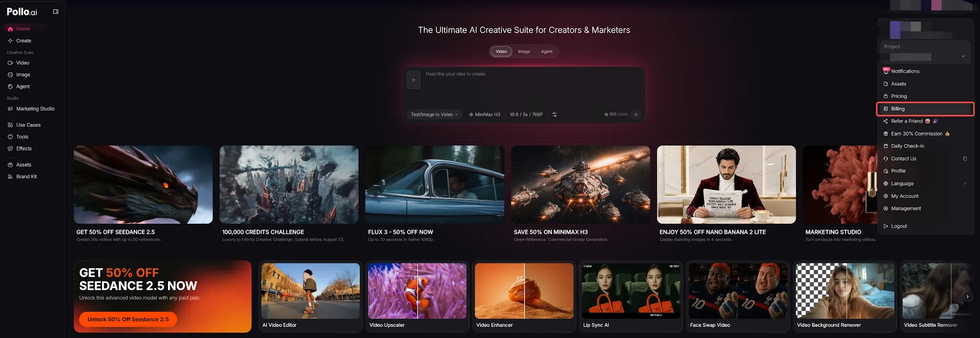980x338 pixels.
Task: Switch to the Agent tab above the prompt
Action: (546, 51)
